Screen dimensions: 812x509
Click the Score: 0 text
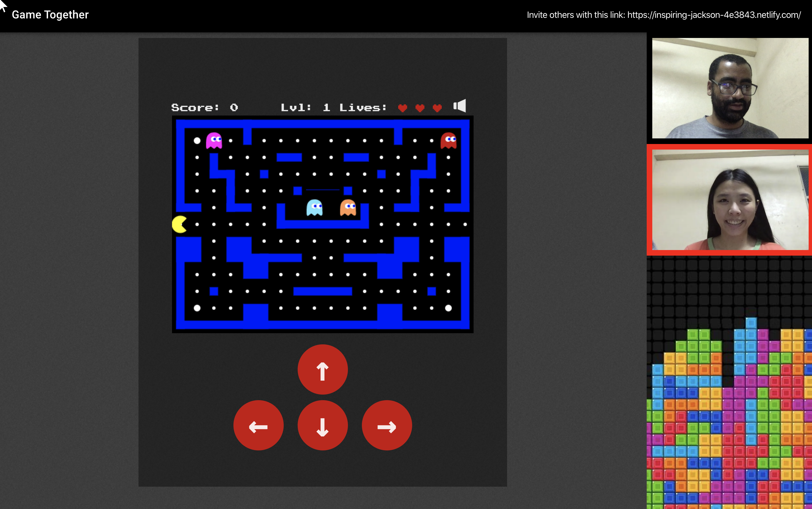205,107
